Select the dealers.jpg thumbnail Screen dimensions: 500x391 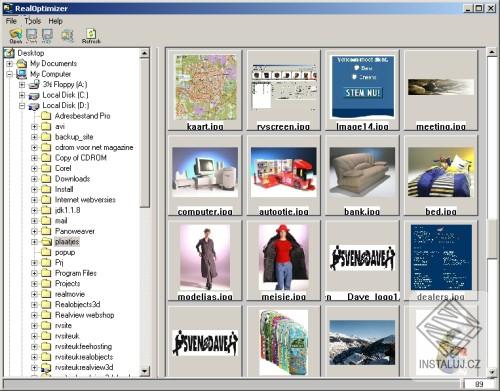pyautogui.click(x=441, y=257)
